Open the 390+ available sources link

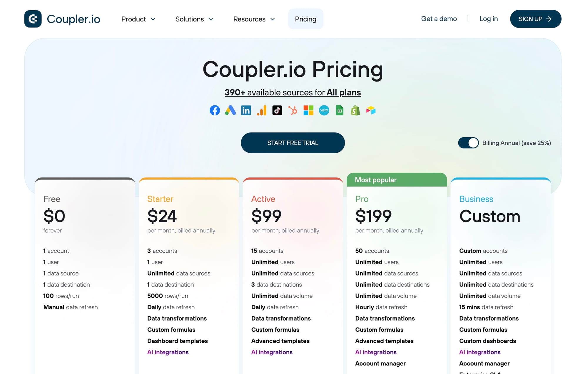293,92
